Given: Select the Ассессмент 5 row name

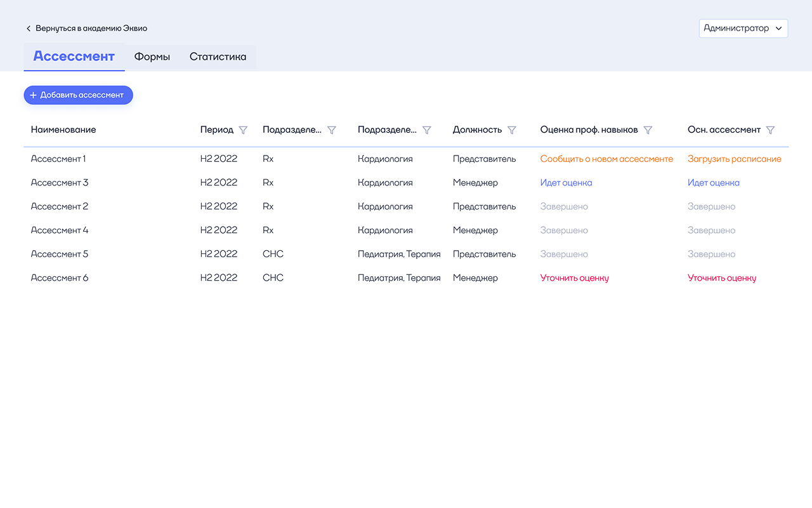Looking at the screenshot, I should pos(60,254).
